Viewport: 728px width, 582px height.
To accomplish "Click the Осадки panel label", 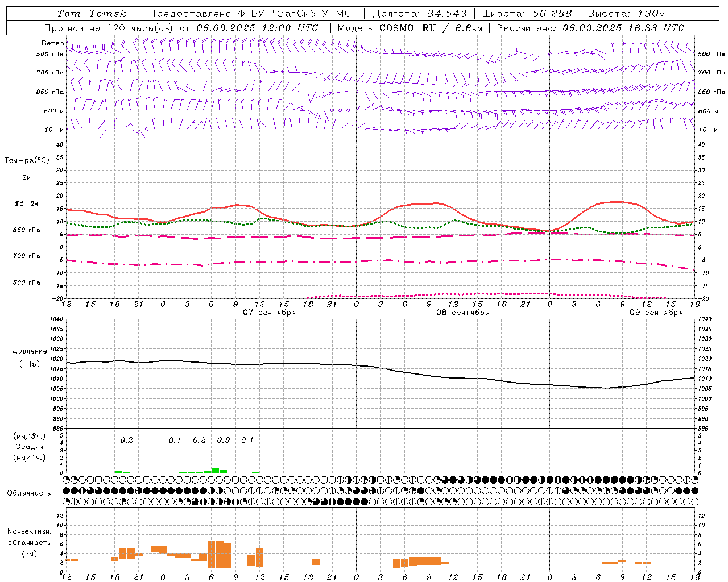I will click(30, 447).
